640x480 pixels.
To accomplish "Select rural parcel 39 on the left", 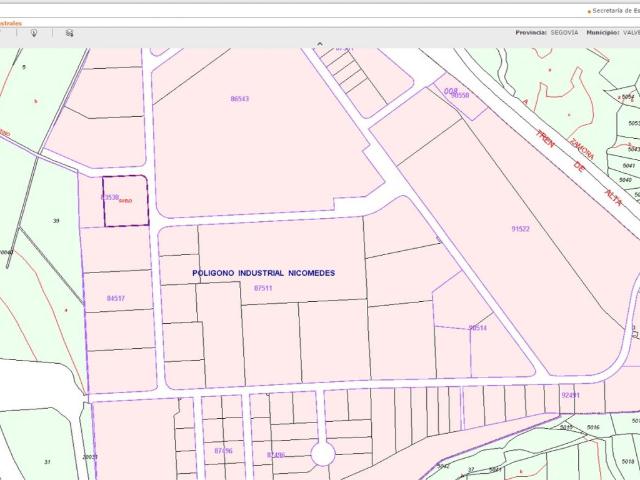I will click(56, 220).
